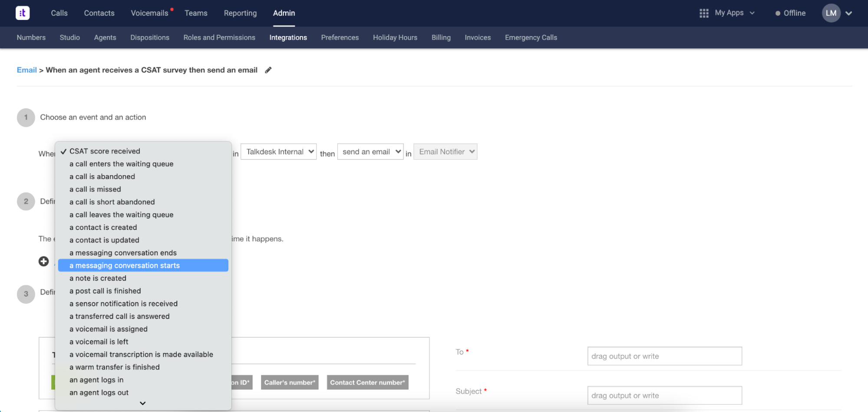This screenshot has height=412, width=868.
Task: Open the Contacts tab
Action: pos(99,13)
